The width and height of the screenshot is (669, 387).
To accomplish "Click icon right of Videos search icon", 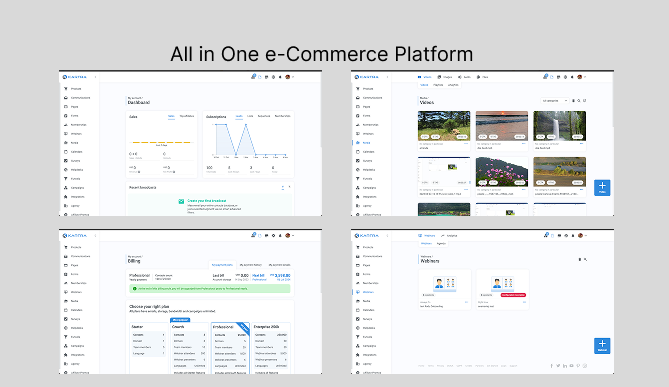I will click(585, 101).
